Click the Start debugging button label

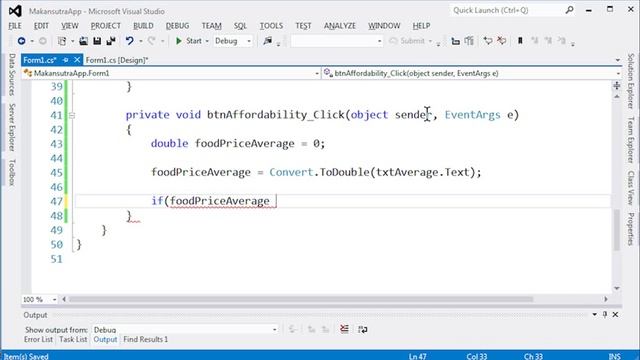[x=193, y=41]
